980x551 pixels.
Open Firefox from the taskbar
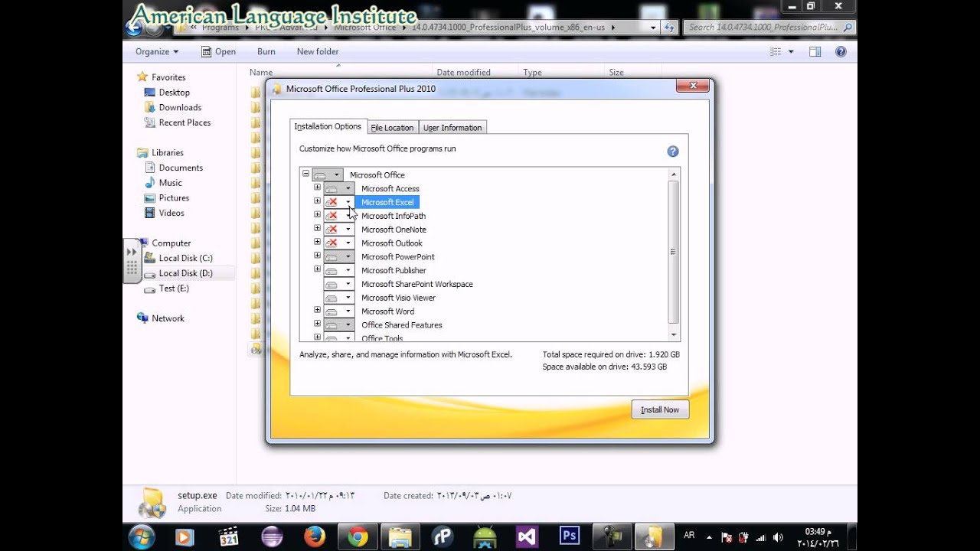(314, 537)
